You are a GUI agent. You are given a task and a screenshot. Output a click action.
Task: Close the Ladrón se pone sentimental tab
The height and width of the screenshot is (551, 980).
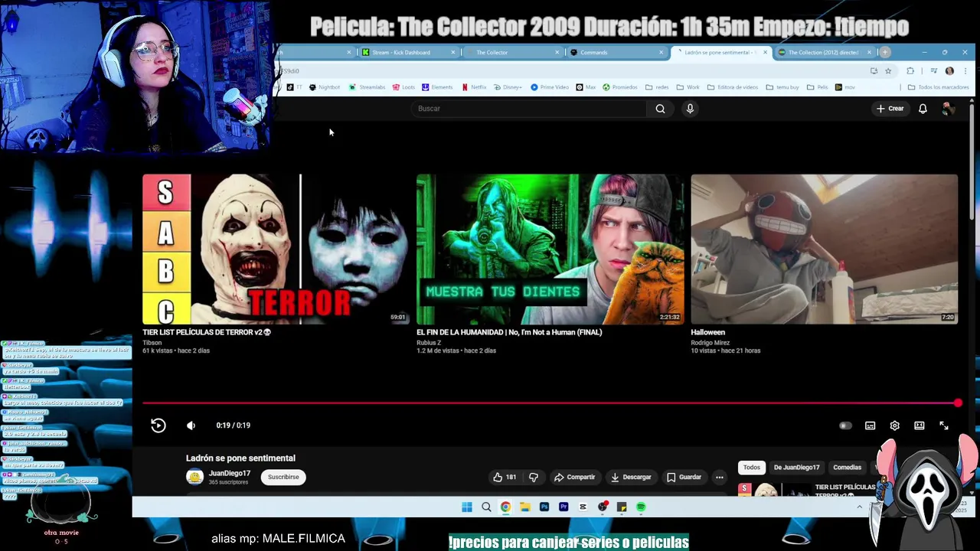[764, 52]
